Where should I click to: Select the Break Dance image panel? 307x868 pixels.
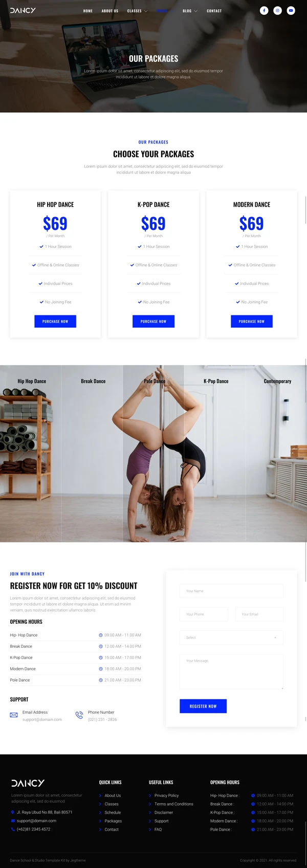pos(92,453)
